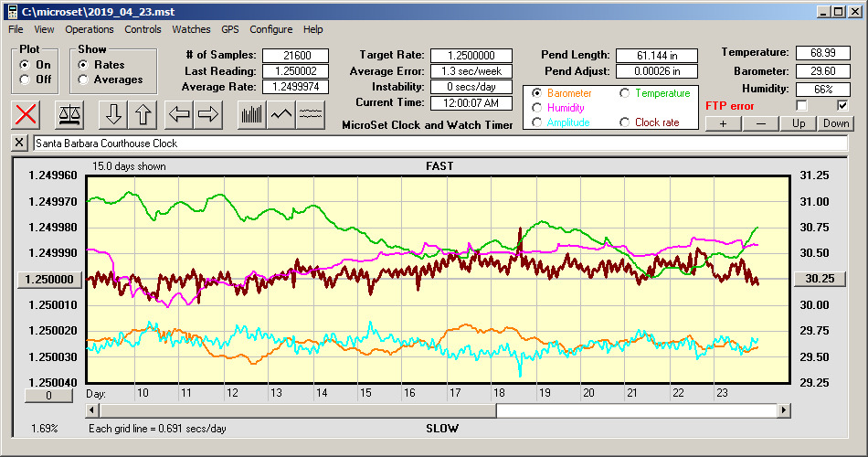Click the Last Reading value field
Viewport: 868px width, 457px height.
(296, 71)
